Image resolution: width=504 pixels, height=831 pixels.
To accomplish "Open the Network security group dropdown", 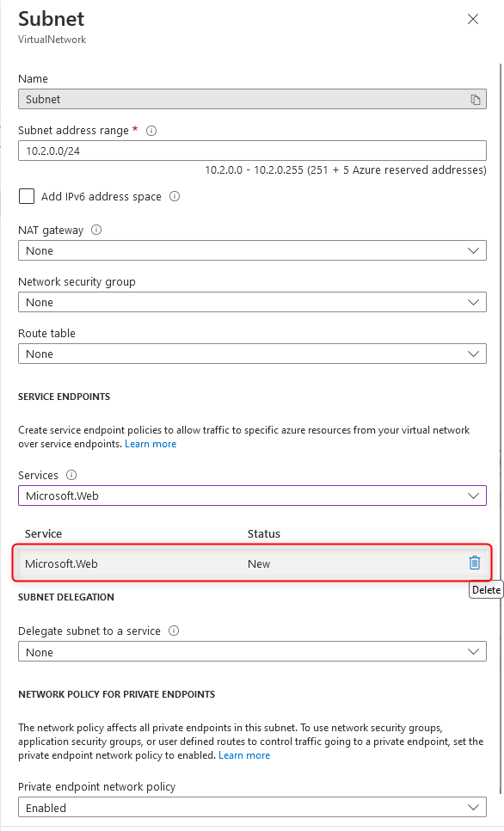I will [252, 302].
